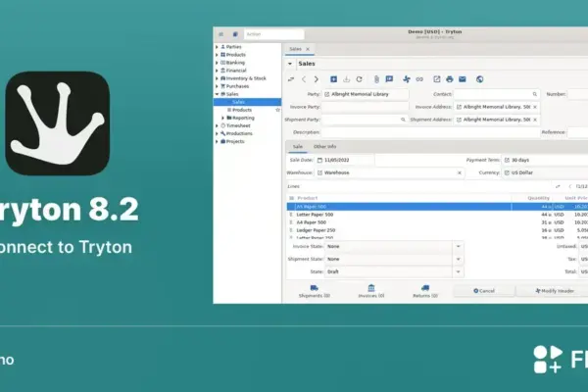This screenshot has width=588, height=392.
Task: Click the Description input field
Action: click(x=430, y=132)
